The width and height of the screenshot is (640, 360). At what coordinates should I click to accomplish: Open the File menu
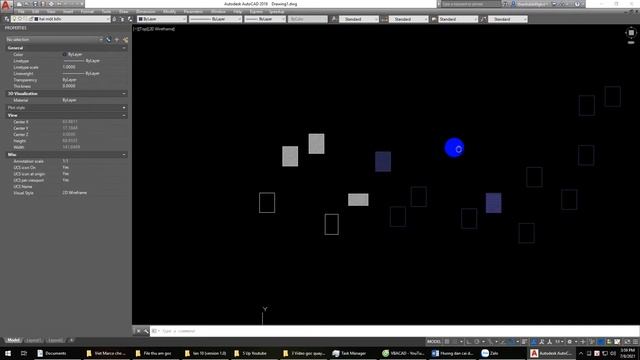pyautogui.click(x=21, y=12)
